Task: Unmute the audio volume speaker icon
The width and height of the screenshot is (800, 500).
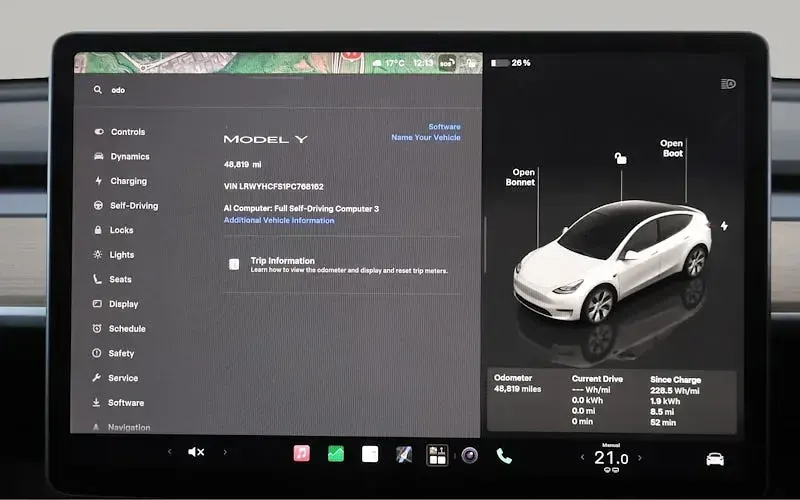Action: [196, 452]
